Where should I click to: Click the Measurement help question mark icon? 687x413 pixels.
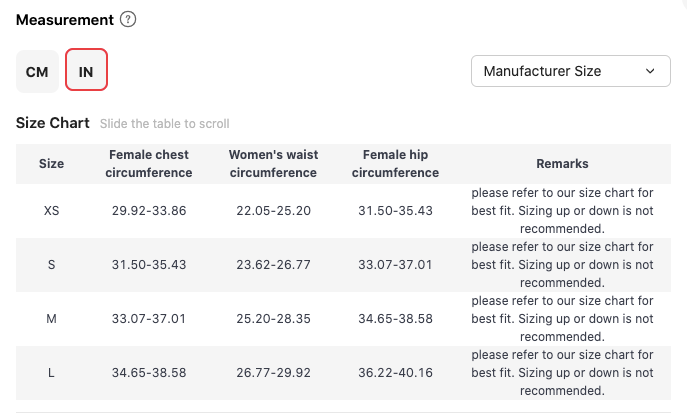point(128,20)
